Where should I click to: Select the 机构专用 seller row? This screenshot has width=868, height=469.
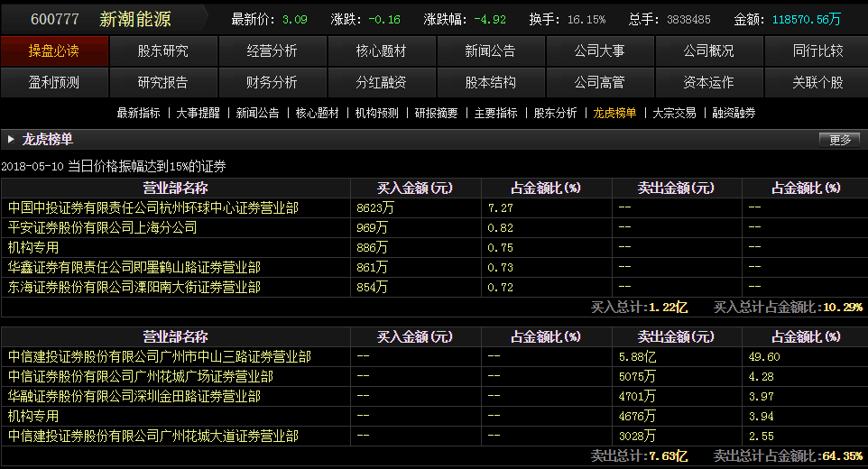click(x=435, y=417)
